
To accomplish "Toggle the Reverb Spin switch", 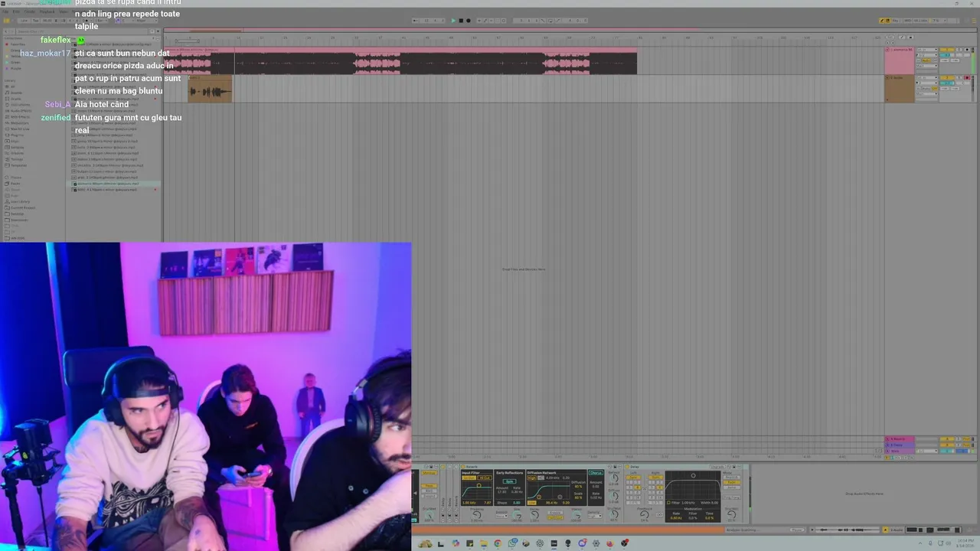I will (509, 481).
